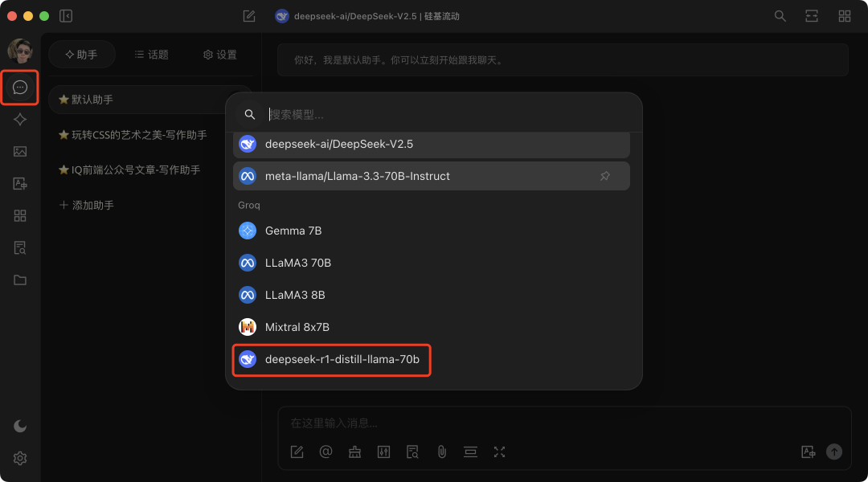Collapse the sidebar panel icon in title bar

66,16
